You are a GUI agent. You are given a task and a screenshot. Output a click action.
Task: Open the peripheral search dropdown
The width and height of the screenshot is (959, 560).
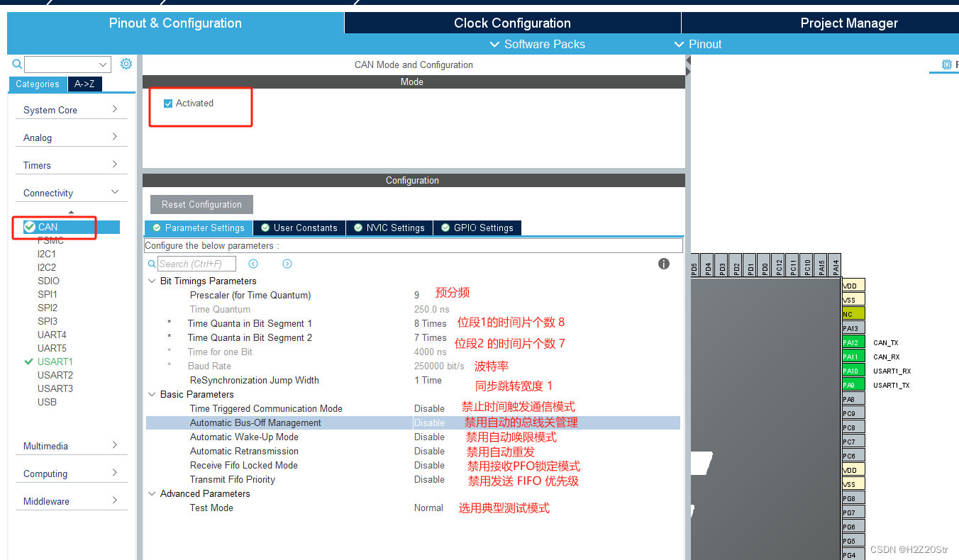pos(104,65)
